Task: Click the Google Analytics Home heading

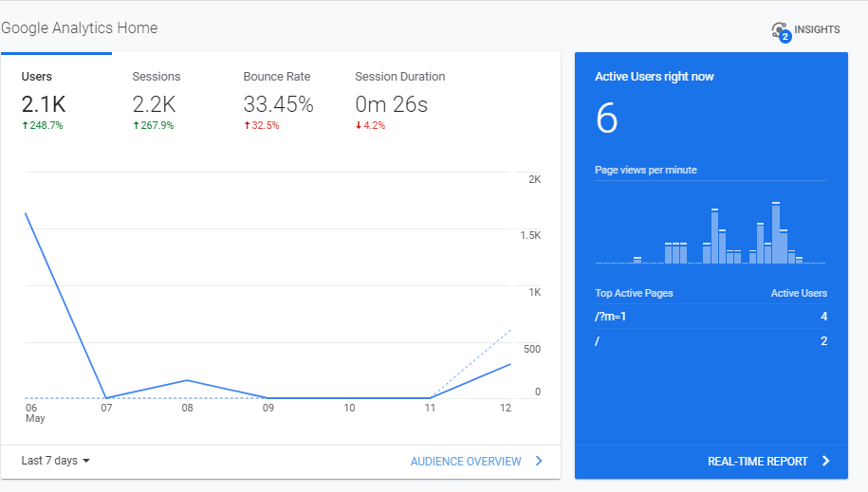Action: tap(80, 28)
